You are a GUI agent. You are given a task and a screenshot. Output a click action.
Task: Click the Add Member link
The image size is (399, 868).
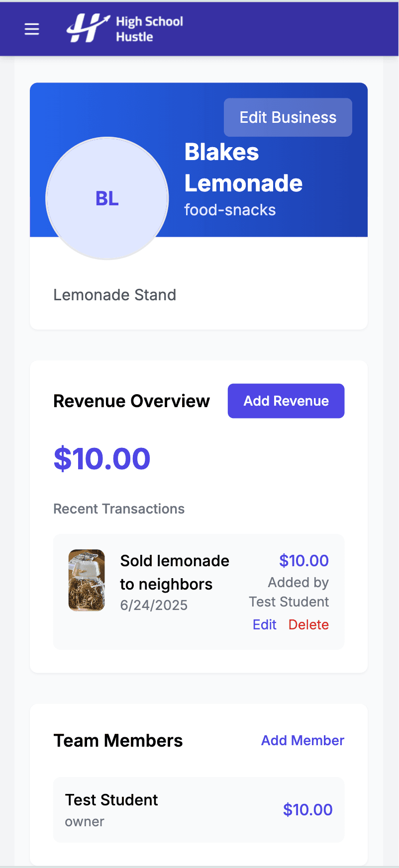click(302, 740)
